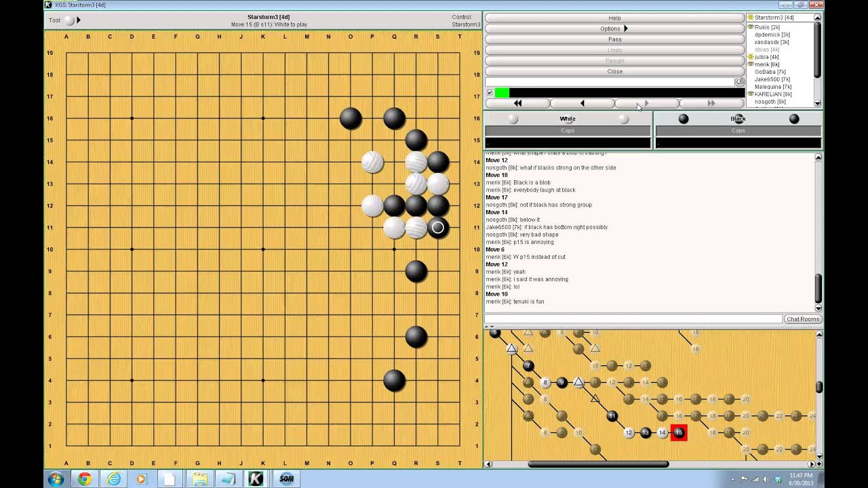Select user julbla [4k]
Viewport: 868px width, 488px height.
[x=766, y=57]
